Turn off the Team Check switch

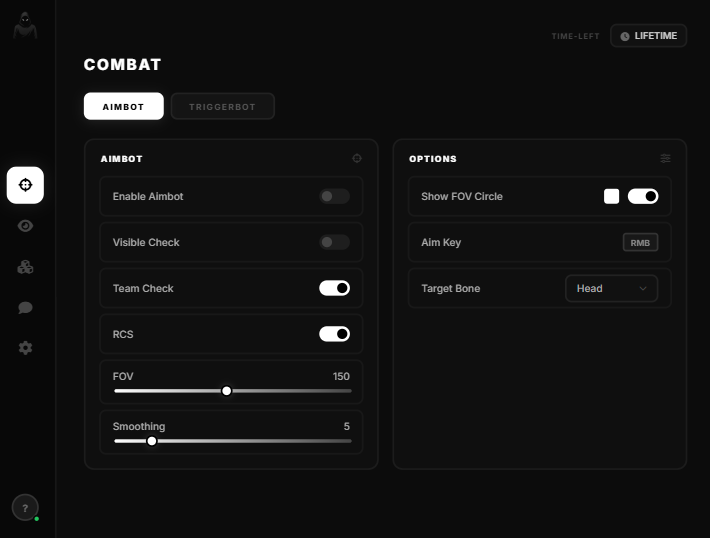[334, 288]
